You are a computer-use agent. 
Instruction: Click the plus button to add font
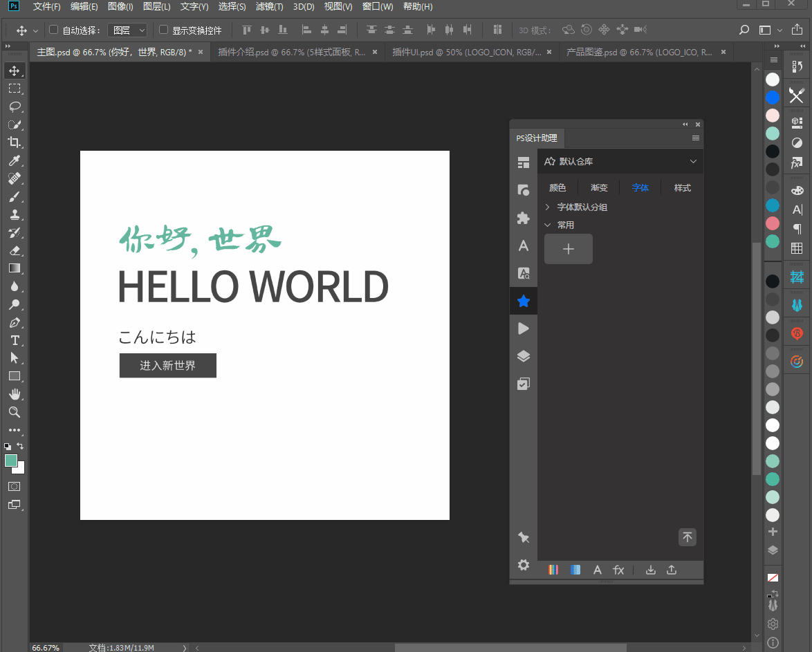pyautogui.click(x=568, y=249)
